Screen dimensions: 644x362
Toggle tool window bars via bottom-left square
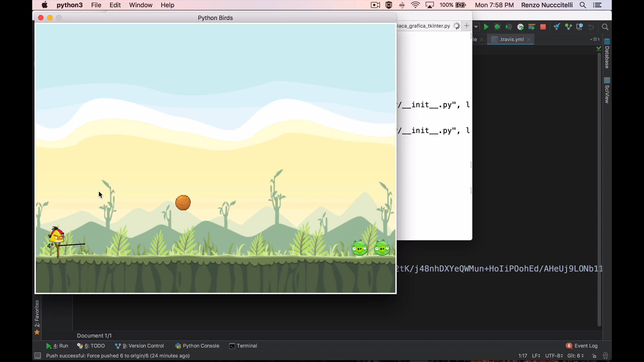click(x=38, y=356)
